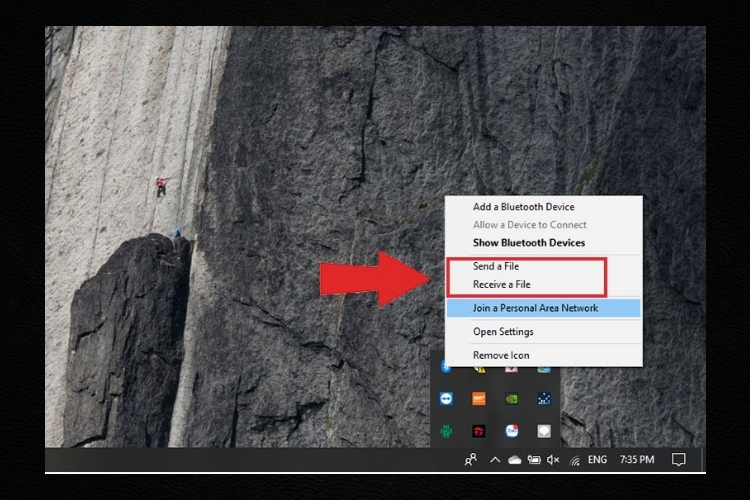The width and height of the screenshot is (750, 500).
Task: Open the 7:35 PM clock
Action: pos(637,460)
